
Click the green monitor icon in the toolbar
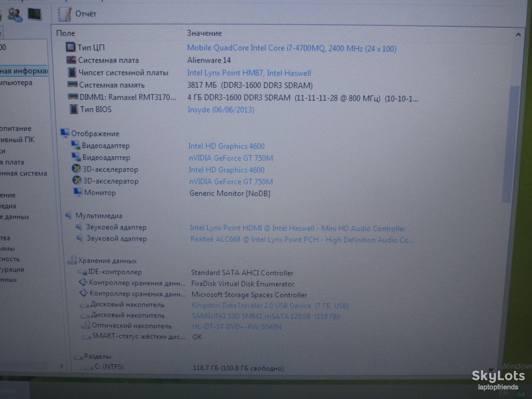(x=35, y=14)
